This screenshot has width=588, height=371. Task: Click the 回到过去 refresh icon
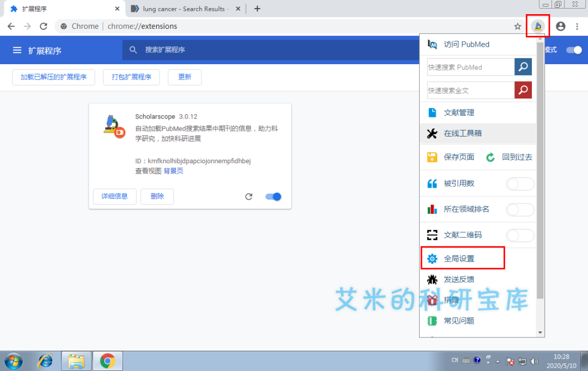(x=489, y=156)
